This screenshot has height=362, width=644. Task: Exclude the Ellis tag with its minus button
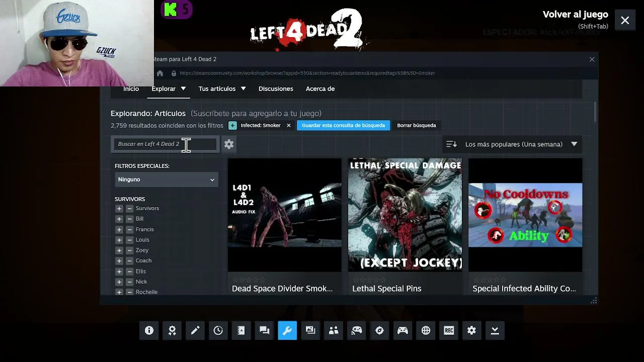click(129, 271)
